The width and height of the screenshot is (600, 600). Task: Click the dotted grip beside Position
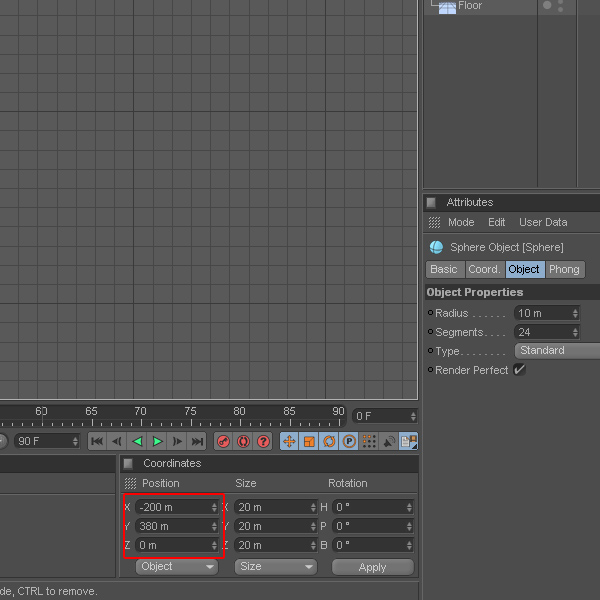point(130,483)
